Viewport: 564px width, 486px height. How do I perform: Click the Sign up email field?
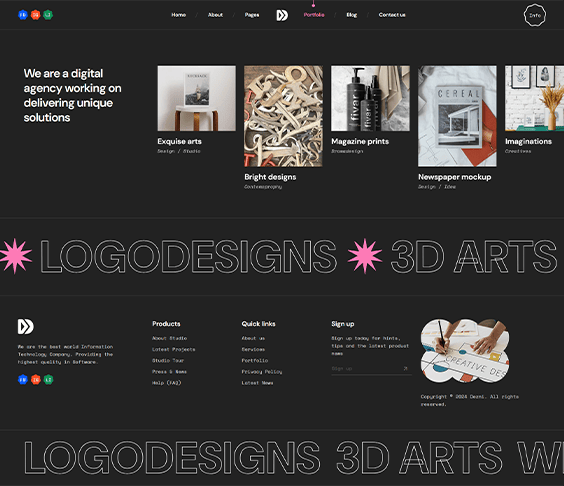366,368
